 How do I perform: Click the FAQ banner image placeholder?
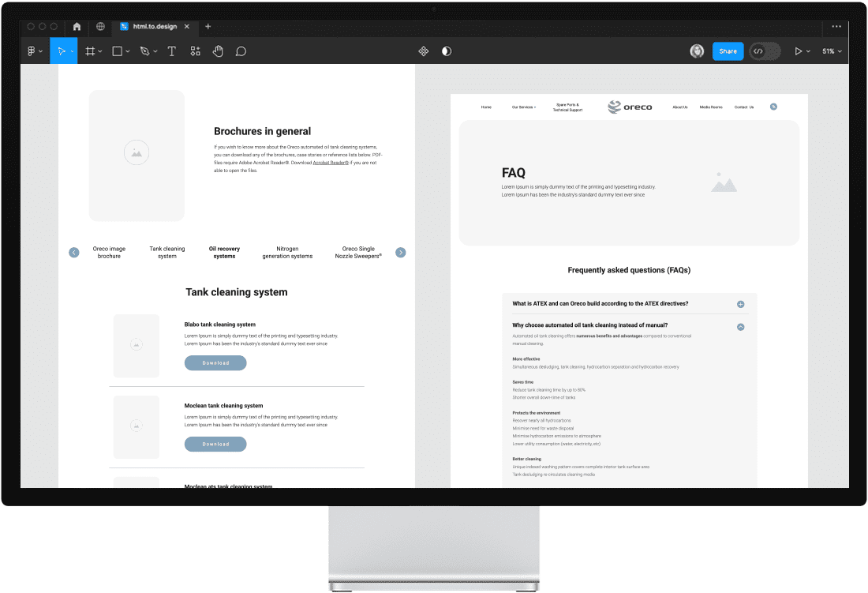[x=724, y=182]
